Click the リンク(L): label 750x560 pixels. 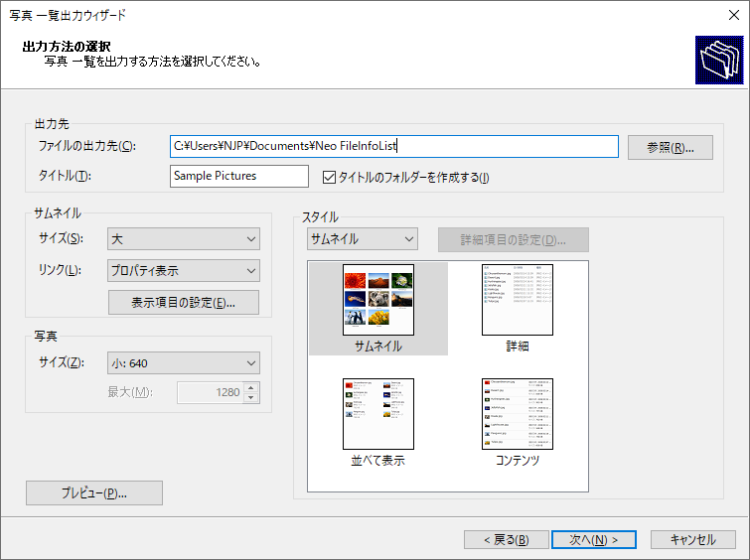coord(60,270)
